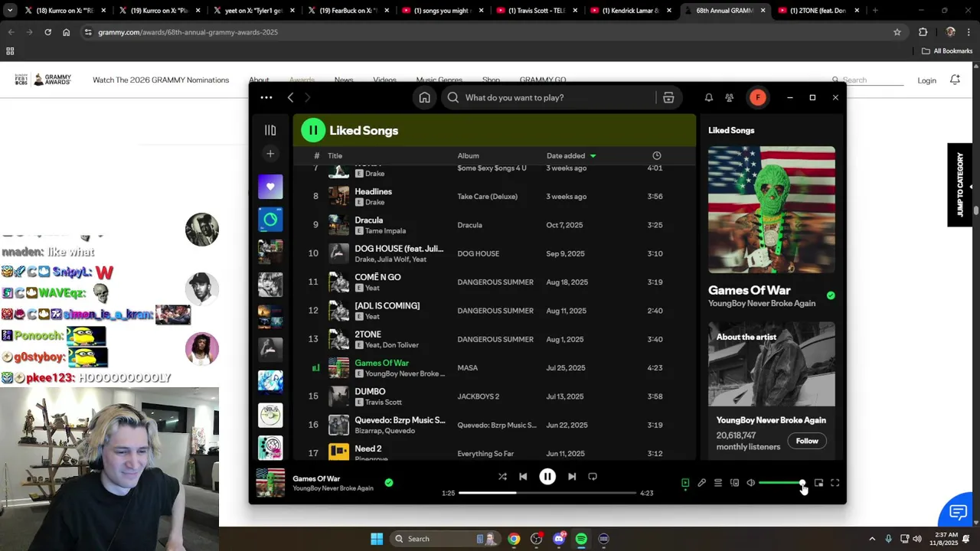Open the Liked Songs heart playlist in sidebar
Viewport: 980px width, 551px height.
(270, 186)
